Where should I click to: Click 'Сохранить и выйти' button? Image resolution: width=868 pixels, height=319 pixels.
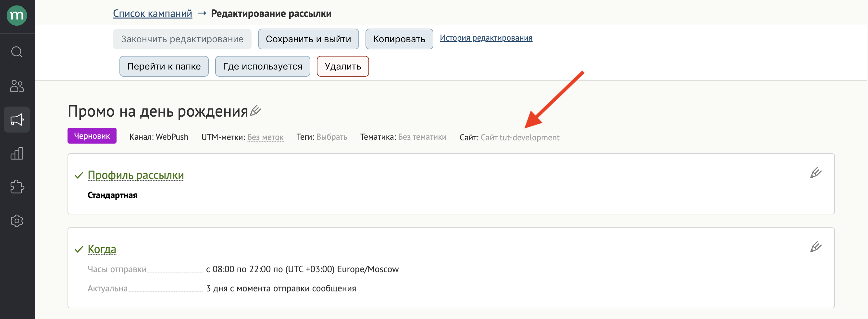308,39
